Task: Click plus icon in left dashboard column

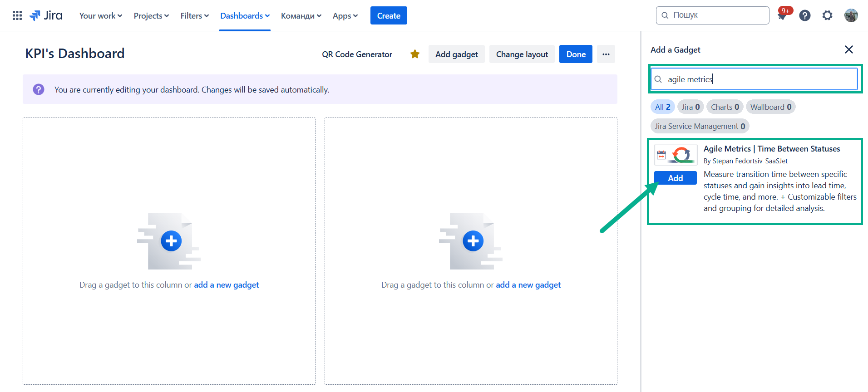Action: pyautogui.click(x=171, y=241)
